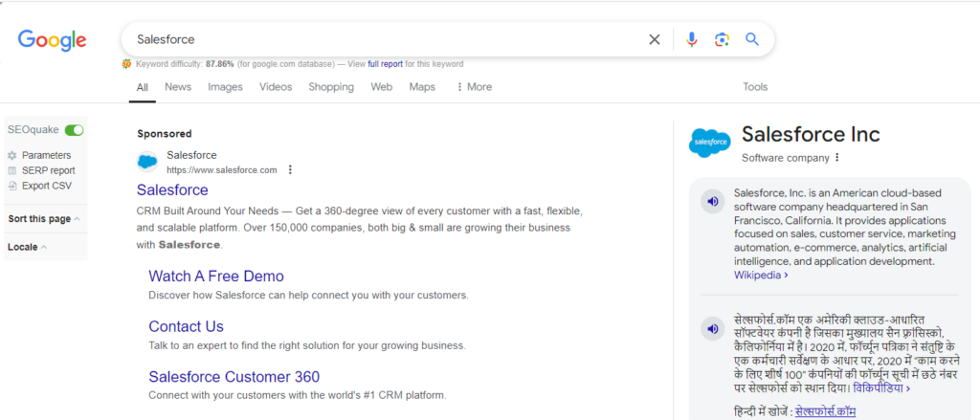Switch to the News tab
Viewport: 980px width, 420px height.
click(178, 87)
